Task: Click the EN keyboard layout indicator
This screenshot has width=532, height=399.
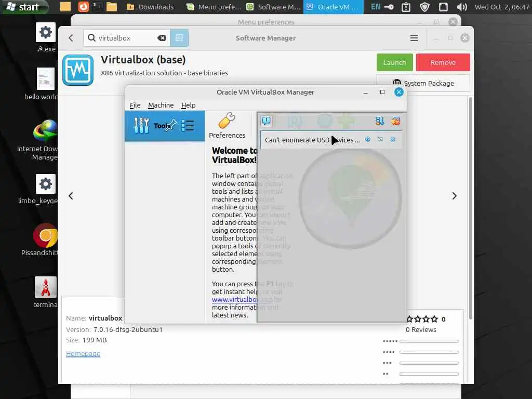Action: point(375,7)
